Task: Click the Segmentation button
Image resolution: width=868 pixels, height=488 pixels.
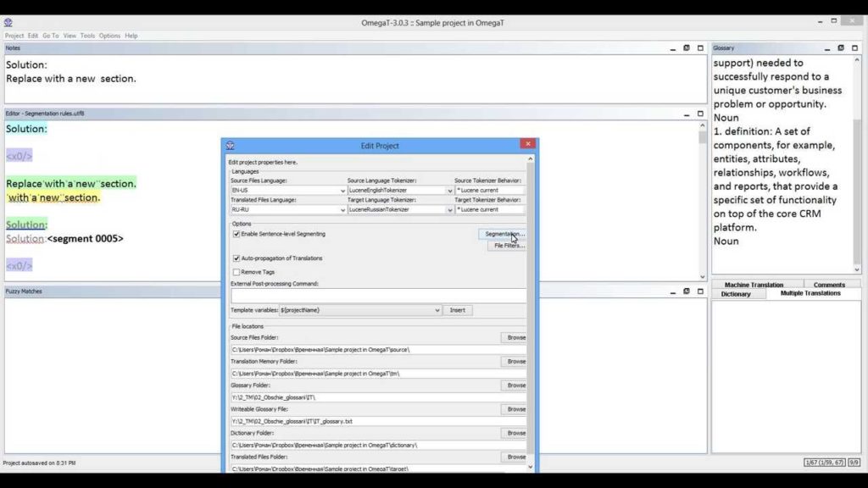Action: tap(504, 233)
